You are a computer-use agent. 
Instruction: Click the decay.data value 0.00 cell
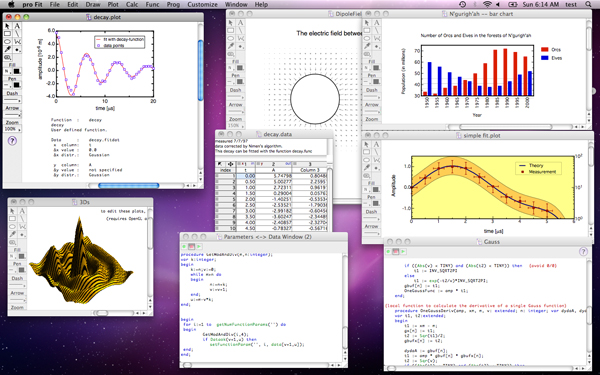pyautogui.click(x=246, y=176)
